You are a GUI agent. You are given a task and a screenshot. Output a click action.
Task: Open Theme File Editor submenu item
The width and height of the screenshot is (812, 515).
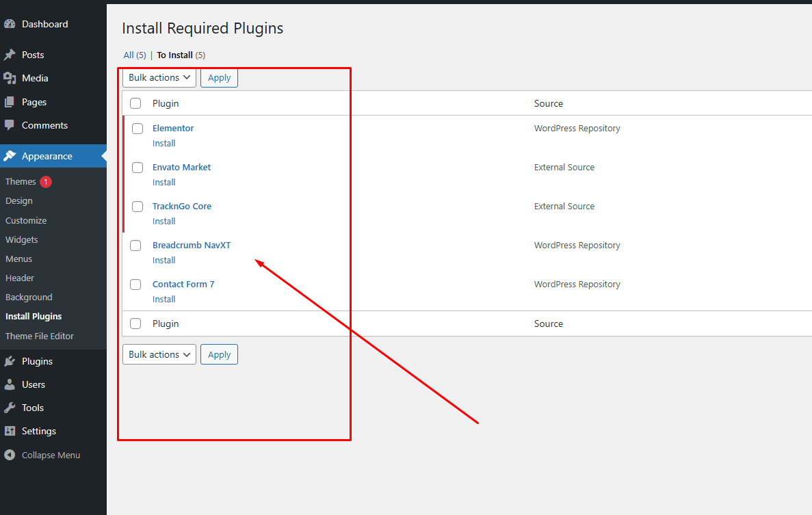coord(39,336)
